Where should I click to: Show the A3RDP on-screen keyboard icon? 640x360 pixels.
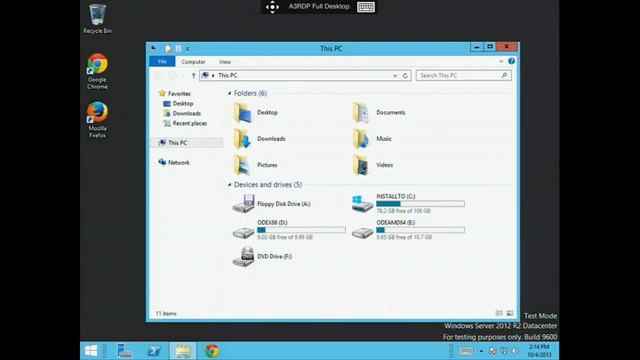[366, 7]
